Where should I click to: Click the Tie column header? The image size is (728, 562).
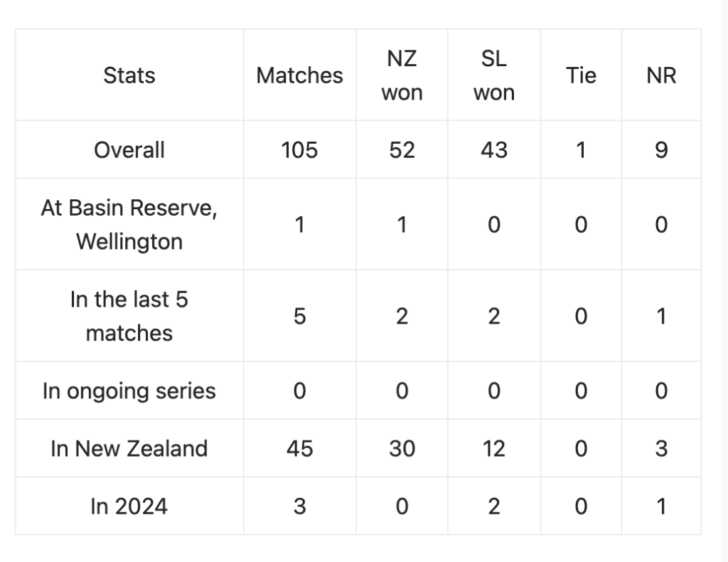coord(581,75)
